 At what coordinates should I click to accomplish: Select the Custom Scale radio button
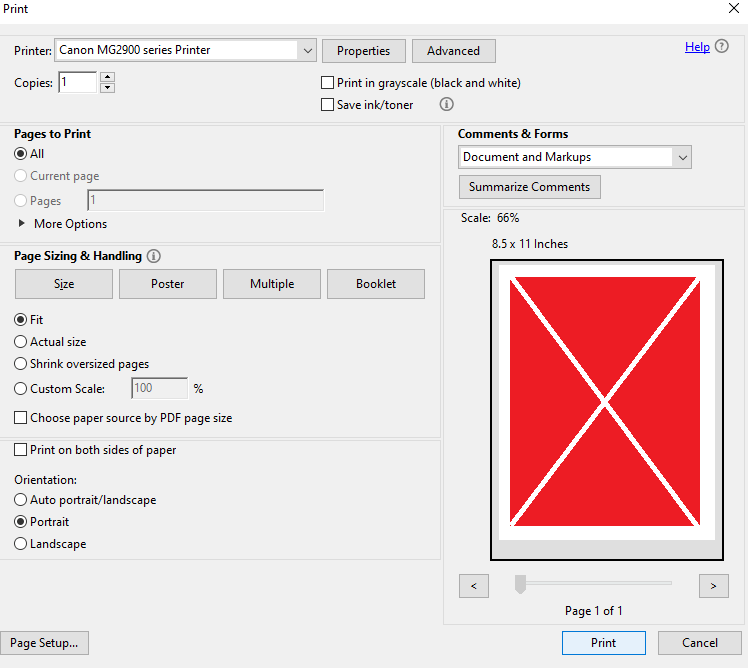(x=21, y=388)
